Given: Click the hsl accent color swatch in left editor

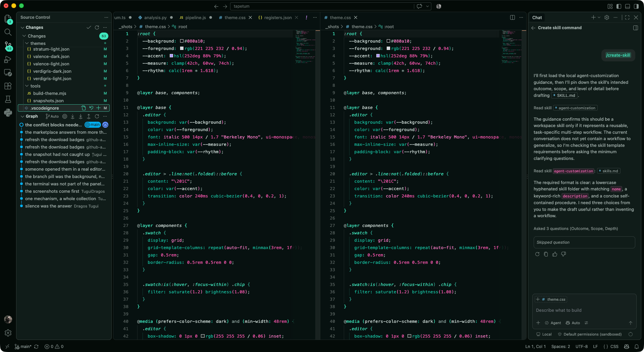Looking at the screenshot, I should (x=171, y=56).
